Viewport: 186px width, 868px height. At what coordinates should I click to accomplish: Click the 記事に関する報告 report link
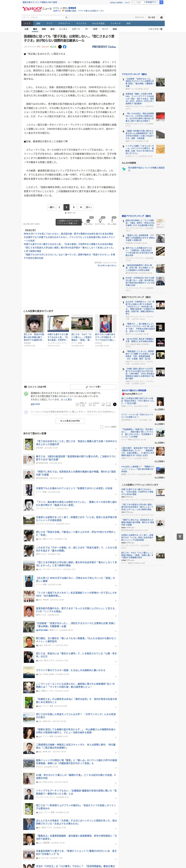[32, 224]
